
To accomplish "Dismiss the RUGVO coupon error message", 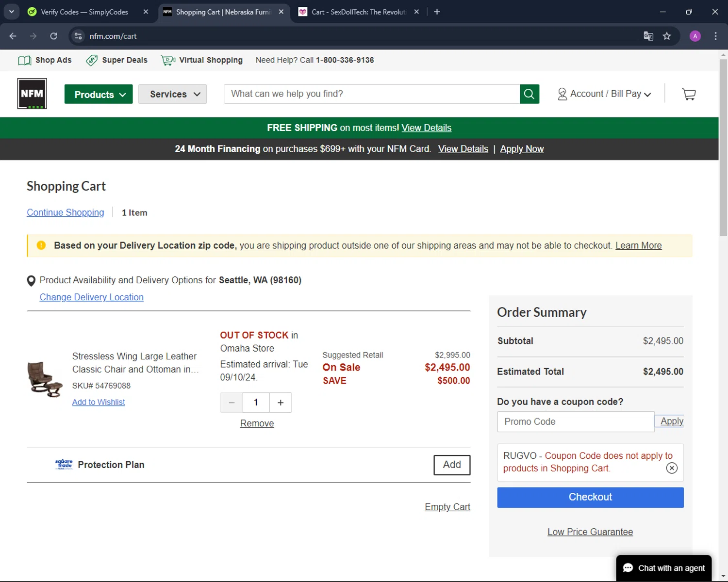I will pyautogui.click(x=672, y=468).
